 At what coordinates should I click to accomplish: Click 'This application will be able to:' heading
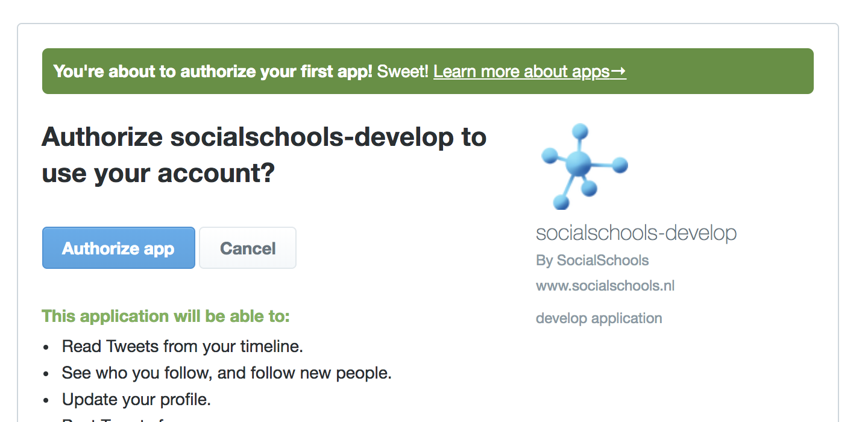coord(166,316)
